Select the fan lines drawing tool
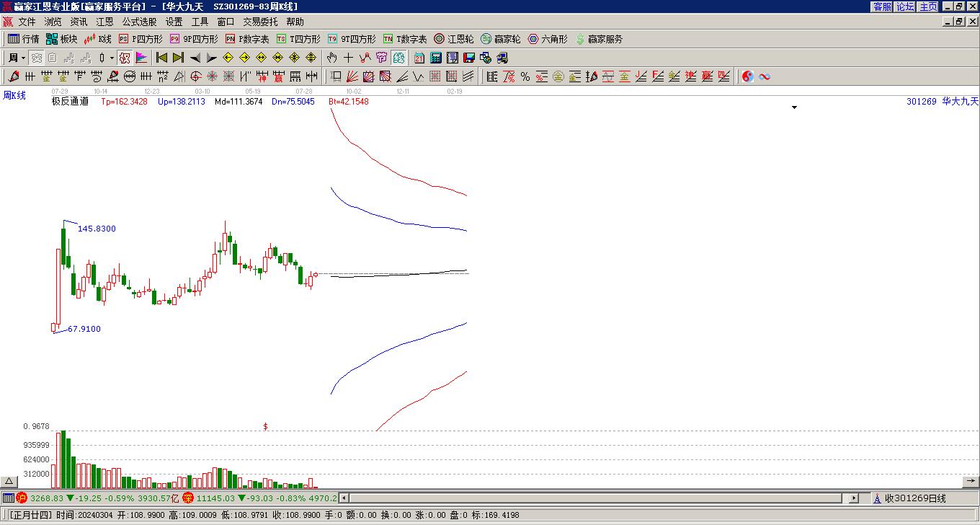Screen dimensions: 980x525 click(x=352, y=76)
